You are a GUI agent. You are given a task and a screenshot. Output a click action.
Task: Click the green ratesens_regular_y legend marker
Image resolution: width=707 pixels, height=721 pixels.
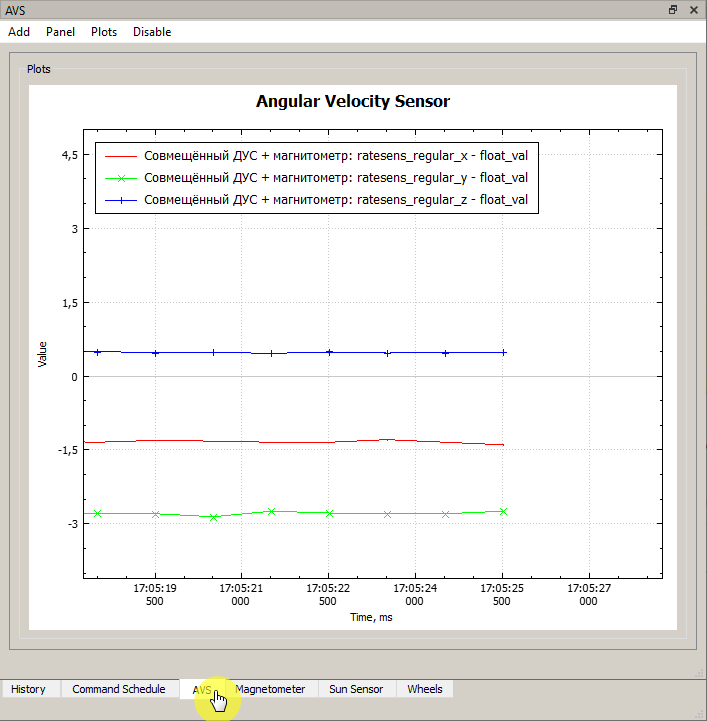pos(121,178)
